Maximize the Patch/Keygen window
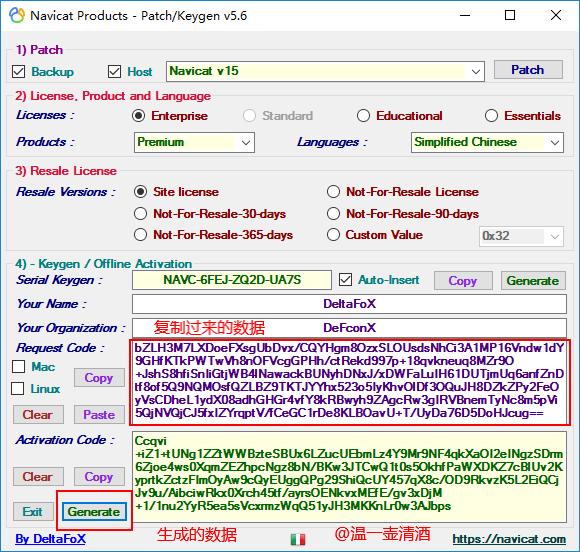The width and height of the screenshot is (580, 552). click(510, 16)
